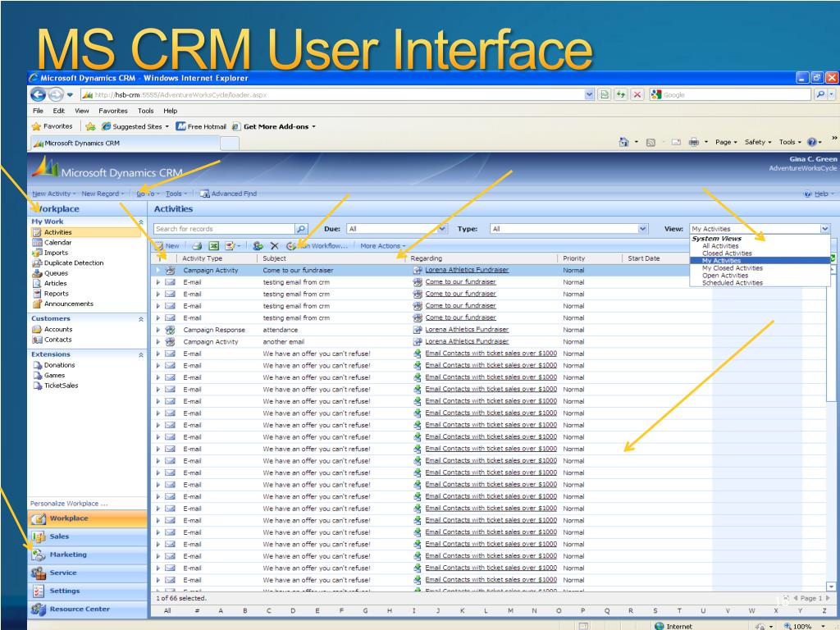This screenshot has height=630, width=840.
Task: Click the browser Print icon
Action: tap(694, 142)
